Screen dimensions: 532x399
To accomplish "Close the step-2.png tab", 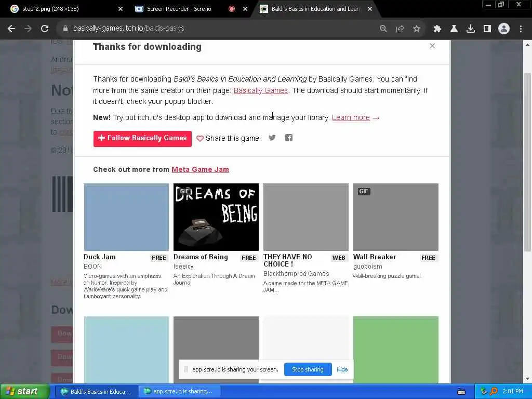I will tap(121, 9).
